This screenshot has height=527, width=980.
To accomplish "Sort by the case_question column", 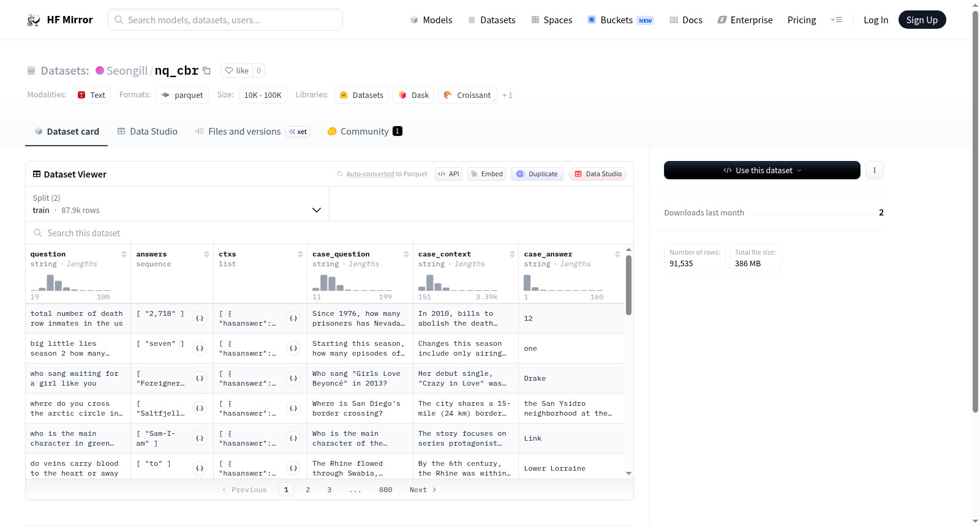I will point(406,254).
